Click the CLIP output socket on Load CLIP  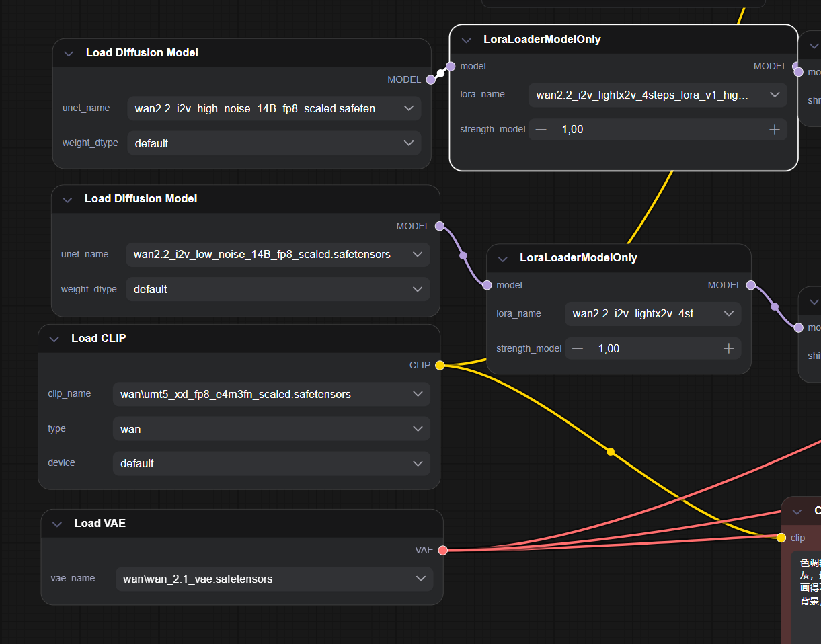440,366
